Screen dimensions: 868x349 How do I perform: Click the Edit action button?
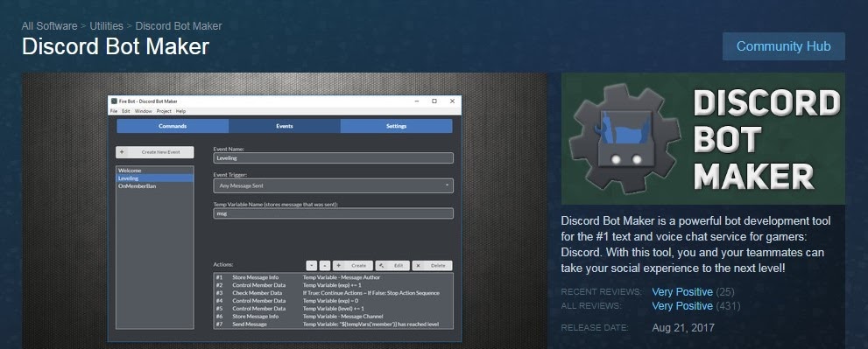pyautogui.click(x=392, y=266)
